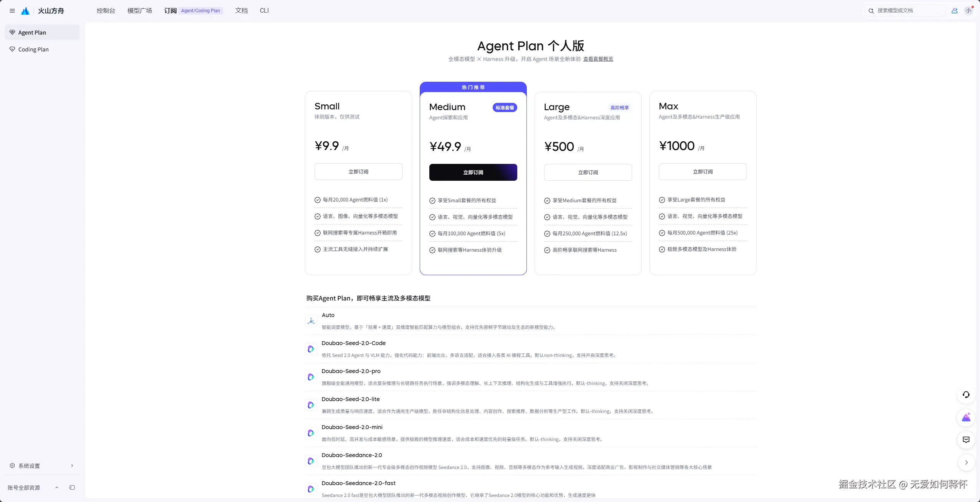Click the Doubao-Seed-2.0-pro model name
The image size is (980, 502).
351,371
